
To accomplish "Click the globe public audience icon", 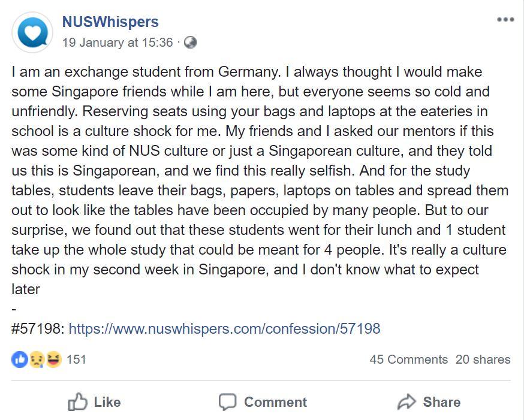I will coord(191,43).
